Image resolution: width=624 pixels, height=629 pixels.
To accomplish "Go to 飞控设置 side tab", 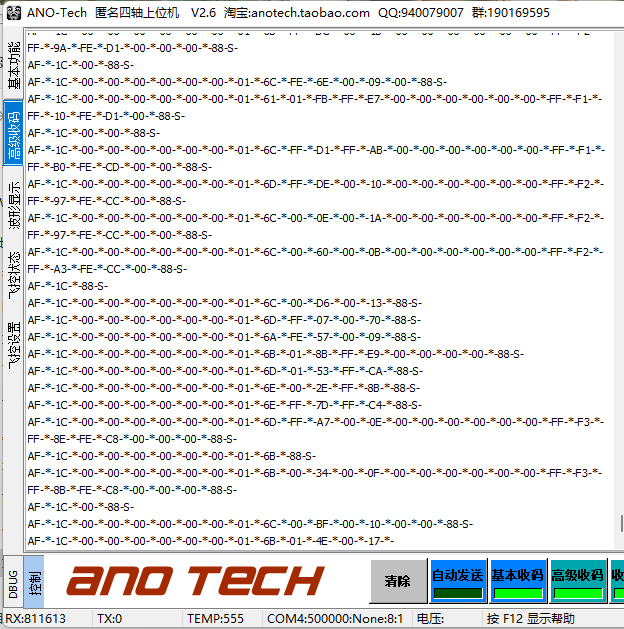I will [x=13, y=346].
